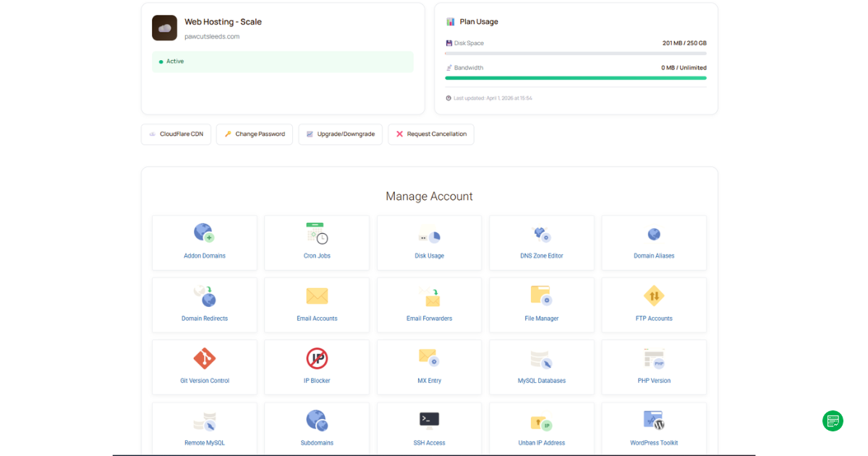The image size is (868, 456).
Task: Click the green Bandwidth usage bar
Action: tap(576, 77)
